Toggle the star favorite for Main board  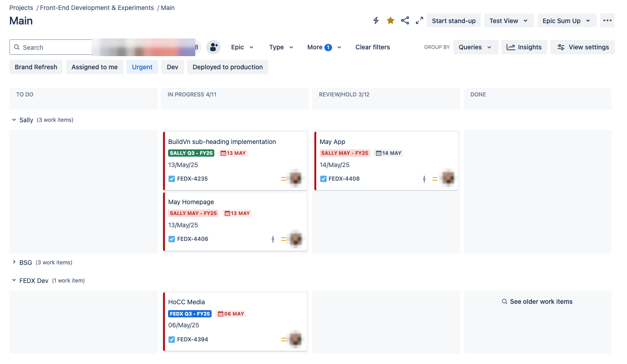[391, 20]
